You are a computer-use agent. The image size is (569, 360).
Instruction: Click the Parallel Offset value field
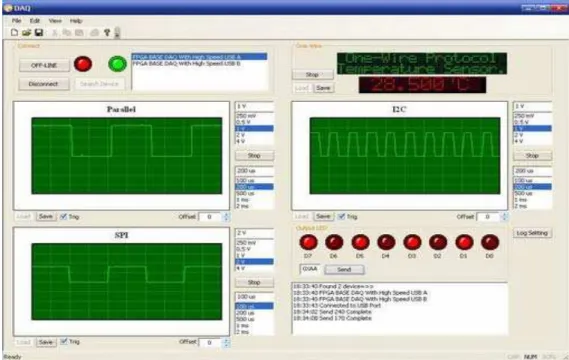click(x=210, y=217)
